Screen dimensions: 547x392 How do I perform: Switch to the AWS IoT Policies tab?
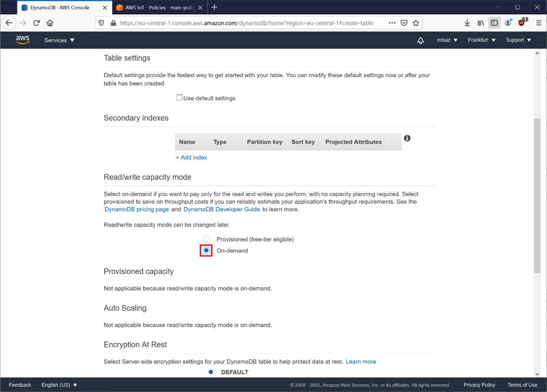click(x=159, y=7)
